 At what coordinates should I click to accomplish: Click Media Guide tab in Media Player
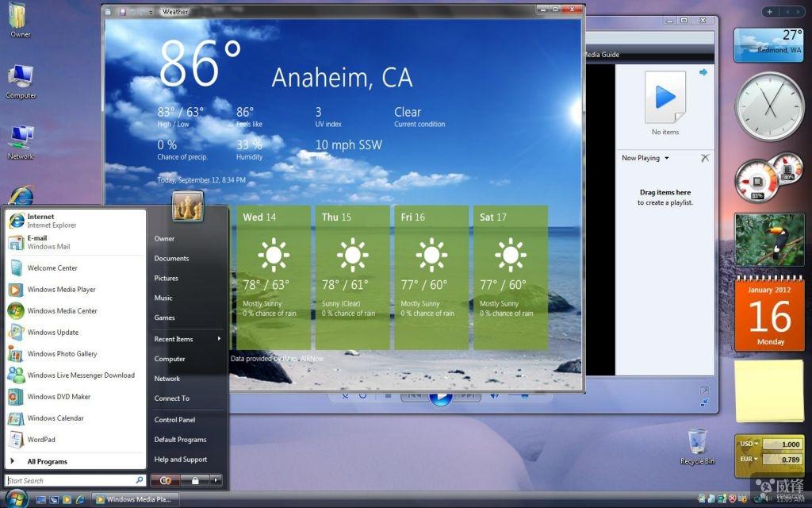click(x=602, y=55)
